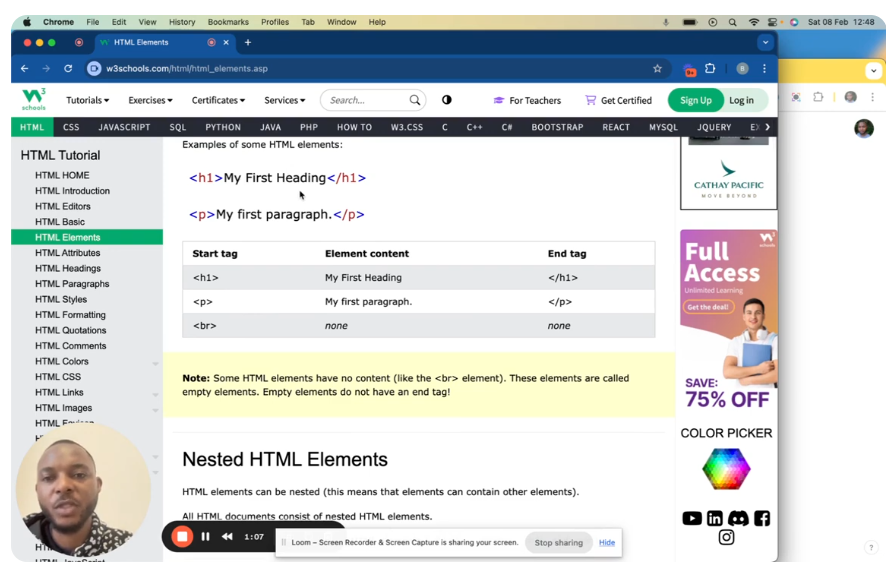Open W3Schools Discord icon
This screenshot has height=579, width=890.
[x=738, y=518]
